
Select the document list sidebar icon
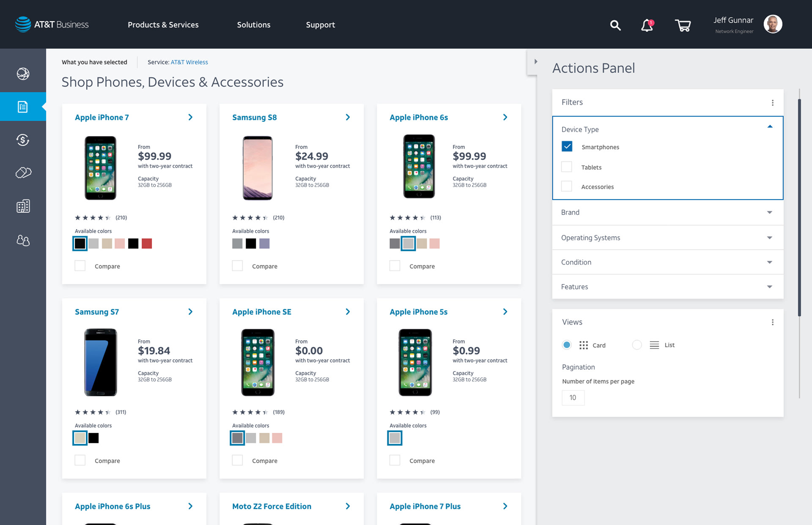23,107
